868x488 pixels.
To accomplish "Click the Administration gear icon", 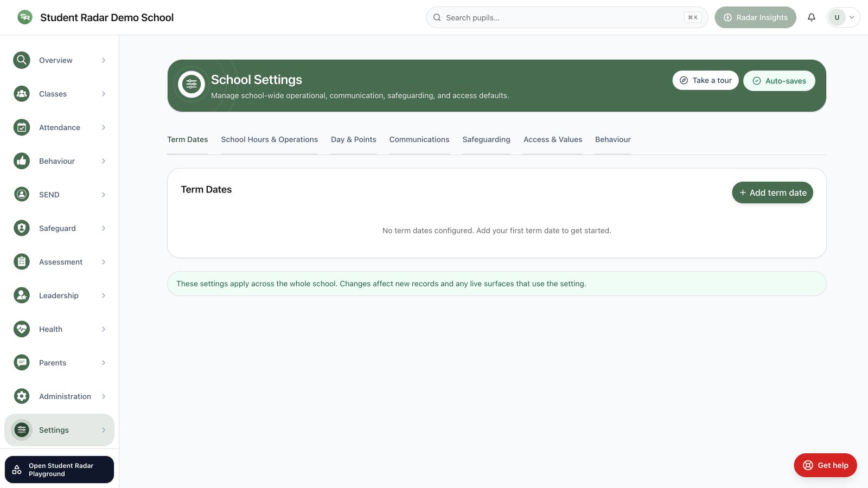I will tap(22, 396).
